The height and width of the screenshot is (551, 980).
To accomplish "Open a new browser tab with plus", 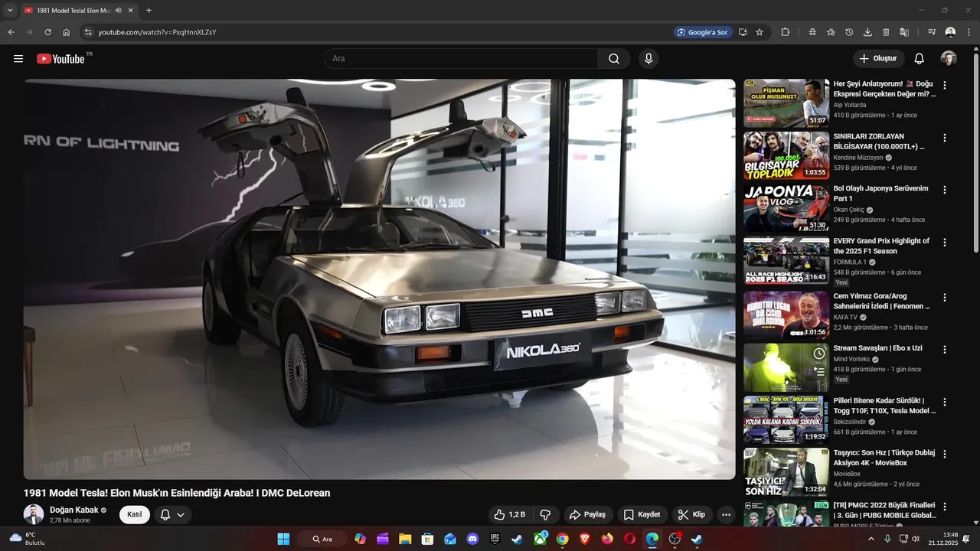I will pyautogui.click(x=149, y=11).
